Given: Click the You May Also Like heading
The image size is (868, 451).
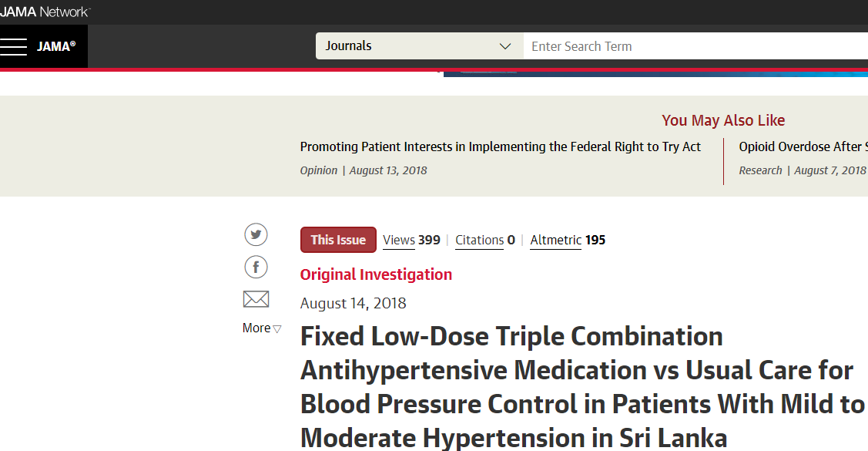Looking at the screenshot, I should pos(723,120).
